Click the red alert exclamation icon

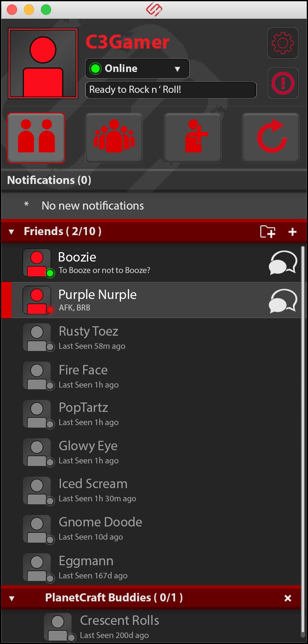[282, 83]
